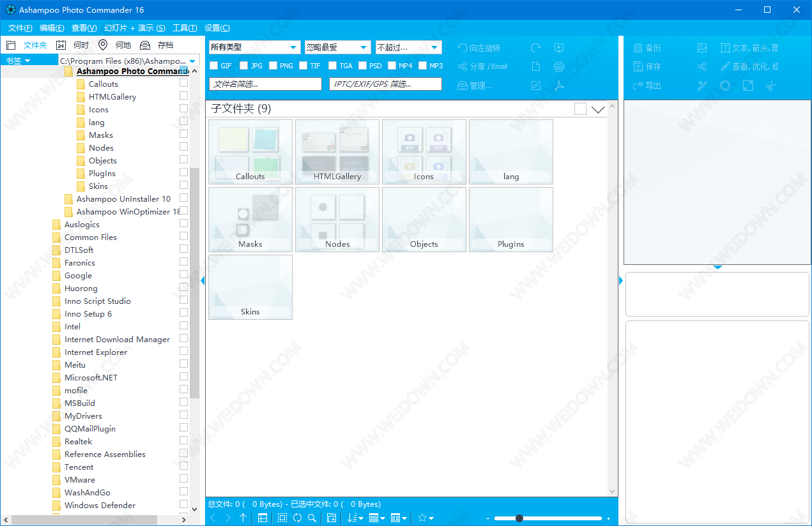The width and height of the screenshot is (812, 526).
Task: Open the 工具(T) menu
Action: (x=185, y=28)
